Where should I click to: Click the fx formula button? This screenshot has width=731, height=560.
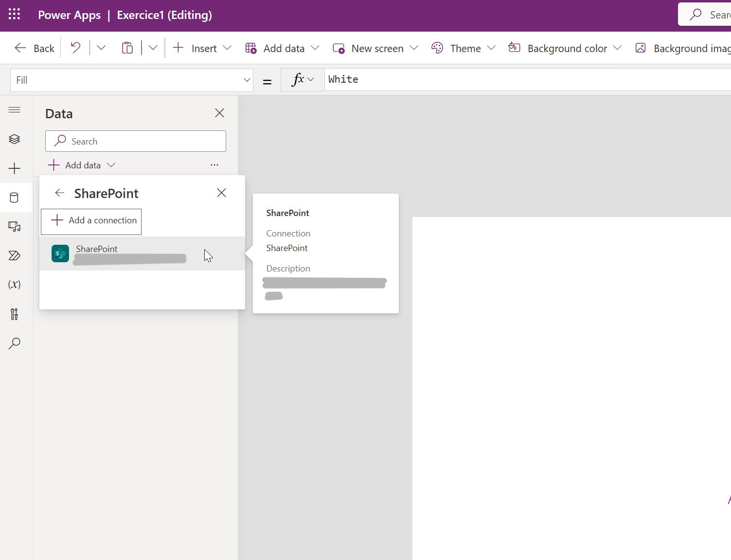pos(303,79)
